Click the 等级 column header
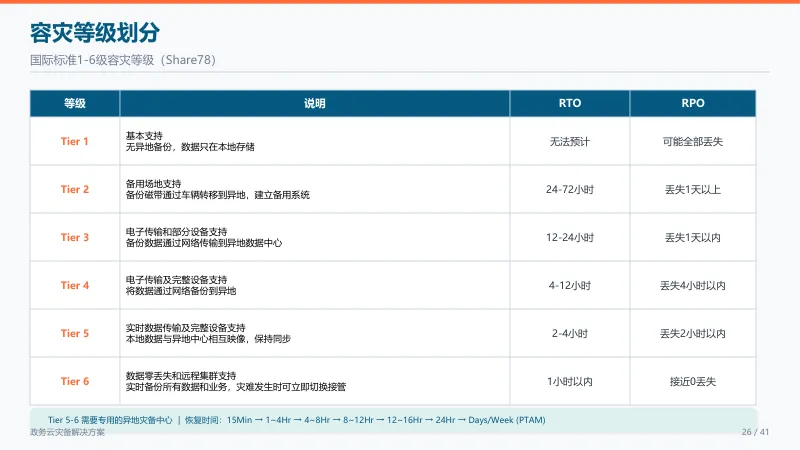This screenshot has width=800, height=450. [x=75, y=104]
